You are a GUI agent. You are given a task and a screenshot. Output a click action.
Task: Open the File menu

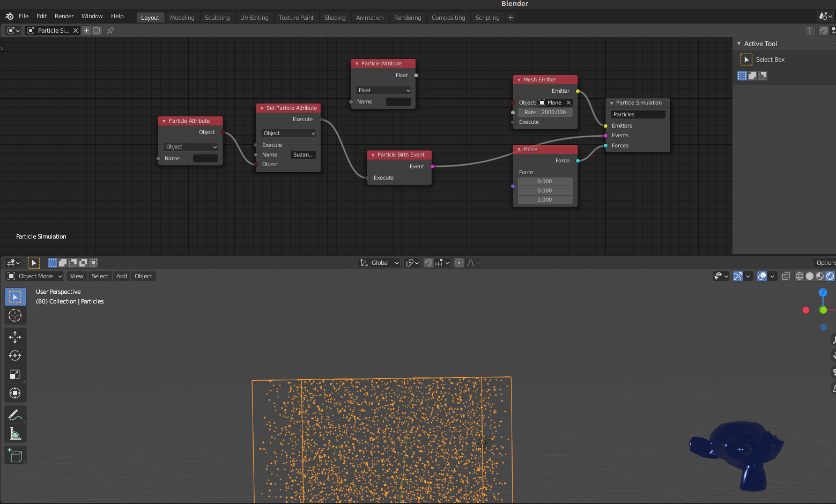click(24, 17)
